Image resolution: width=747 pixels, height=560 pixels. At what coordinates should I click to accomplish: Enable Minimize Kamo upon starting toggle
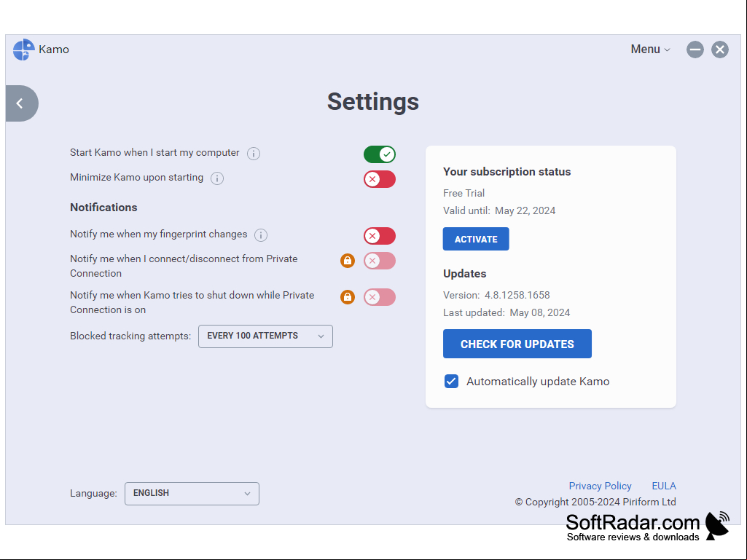[380, 179]
